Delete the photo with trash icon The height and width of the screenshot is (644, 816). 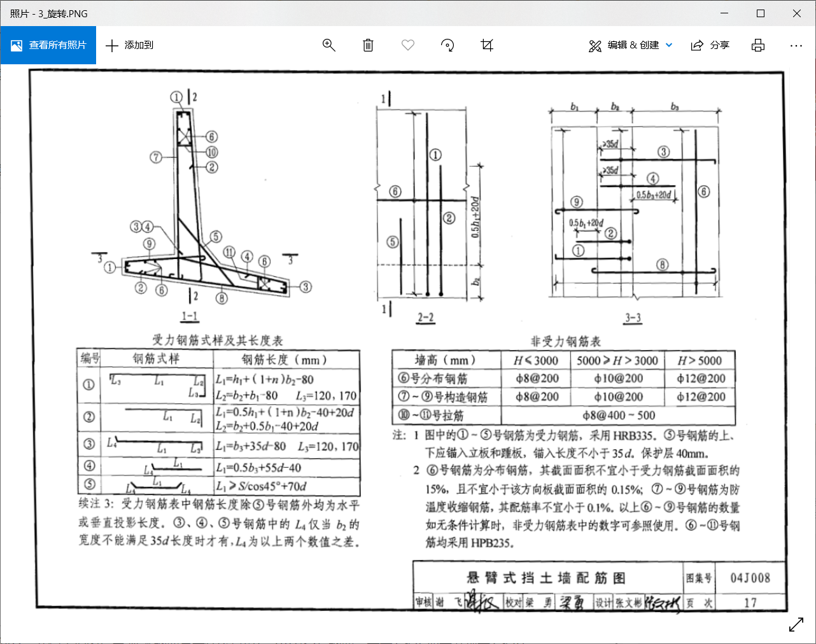(368, 45)
